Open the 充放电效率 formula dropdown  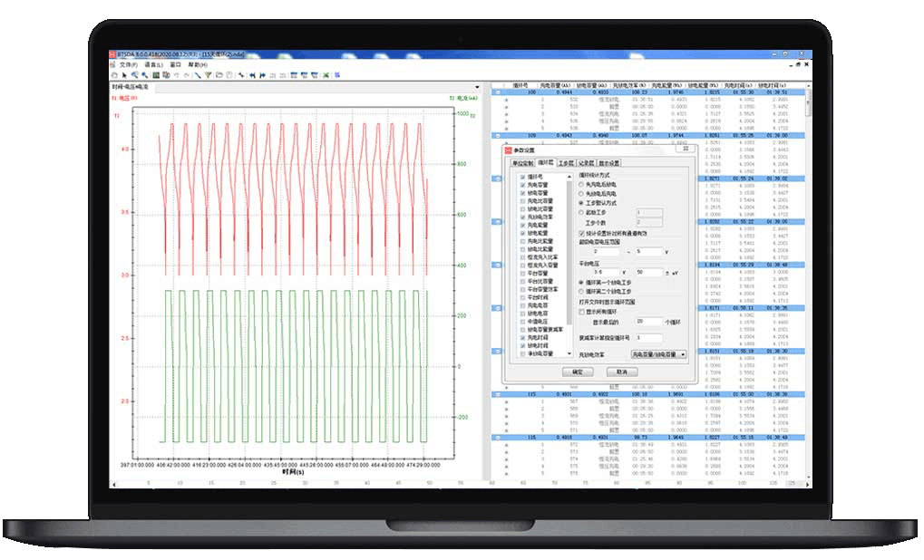pos(659,354)
